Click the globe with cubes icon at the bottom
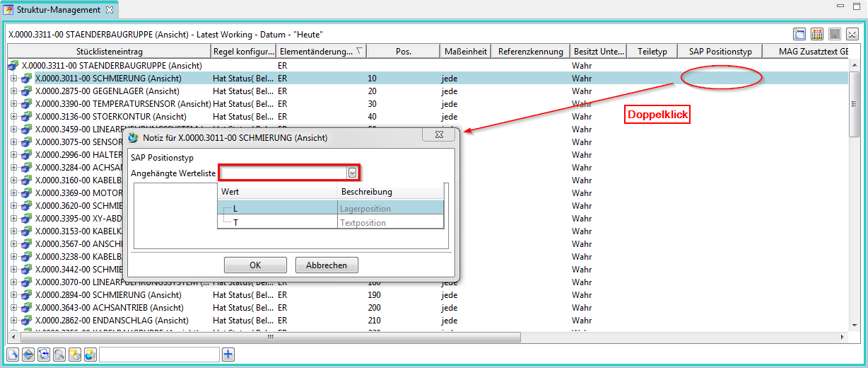This screenshot has height=368, width=868. 90,354
